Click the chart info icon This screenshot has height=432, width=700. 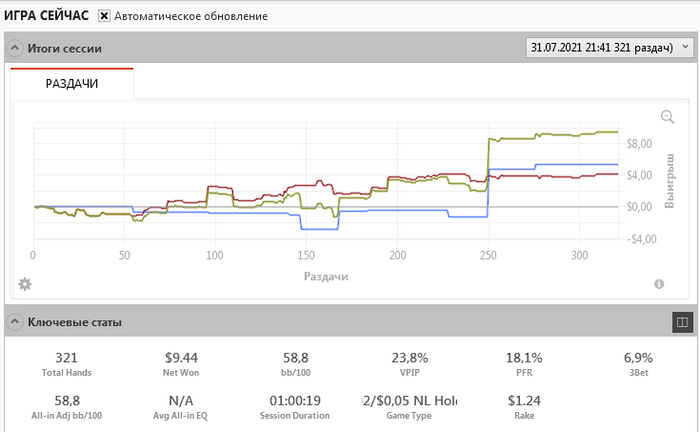point(660,284)
